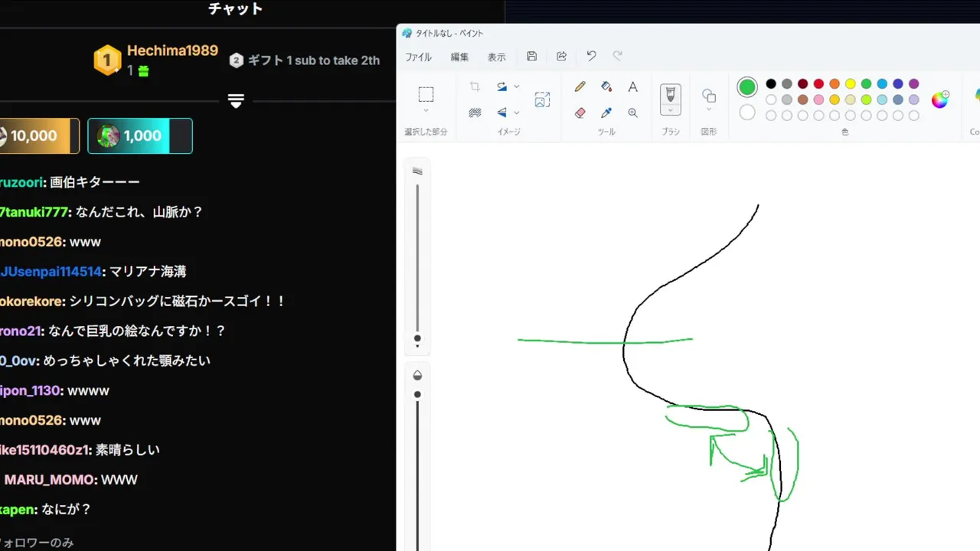Click the Shapes icon in Paint

point(709,96)
